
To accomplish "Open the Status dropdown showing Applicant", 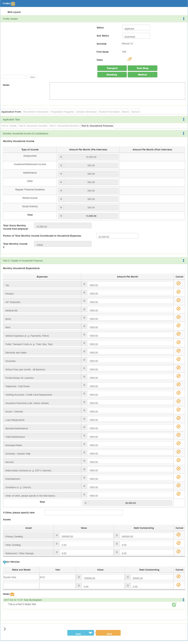I will [x=136, y=28].
